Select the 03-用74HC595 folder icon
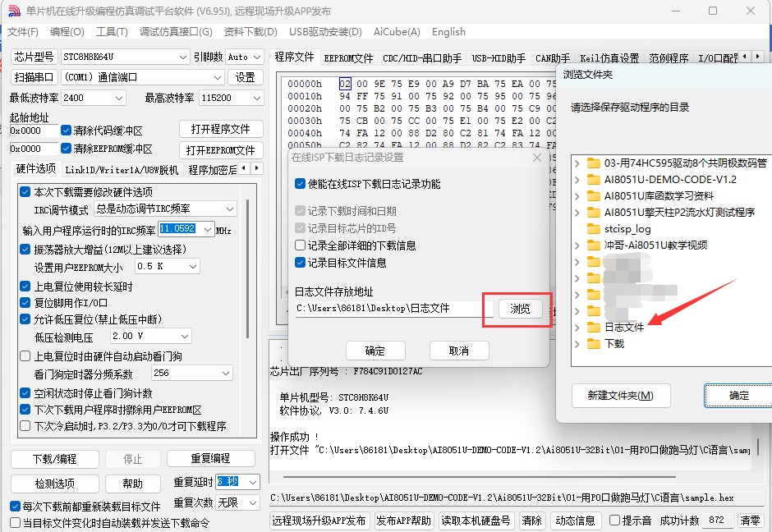The height and width of the screenshot is (532, 772). tap(594, 163)
